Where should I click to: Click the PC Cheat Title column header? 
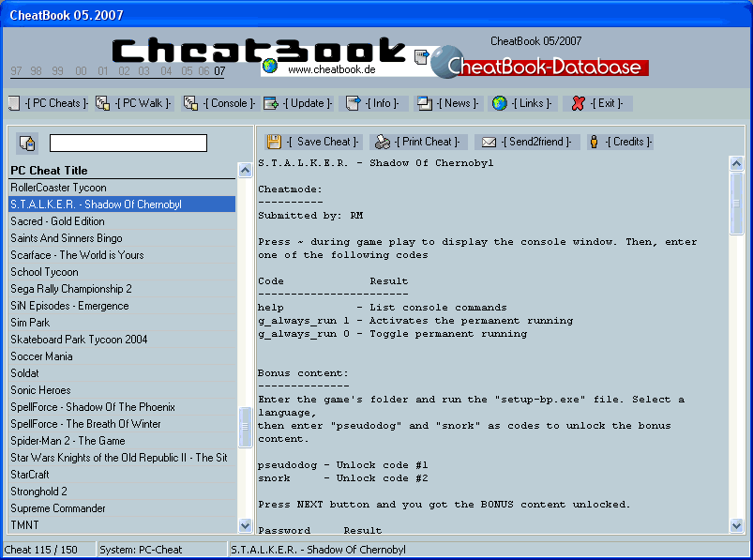122,171
